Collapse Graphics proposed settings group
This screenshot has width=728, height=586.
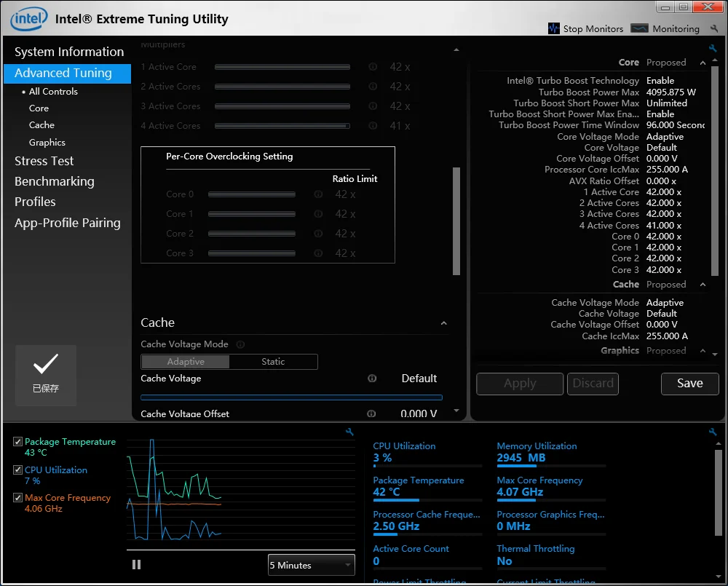(x=703, y=351)
